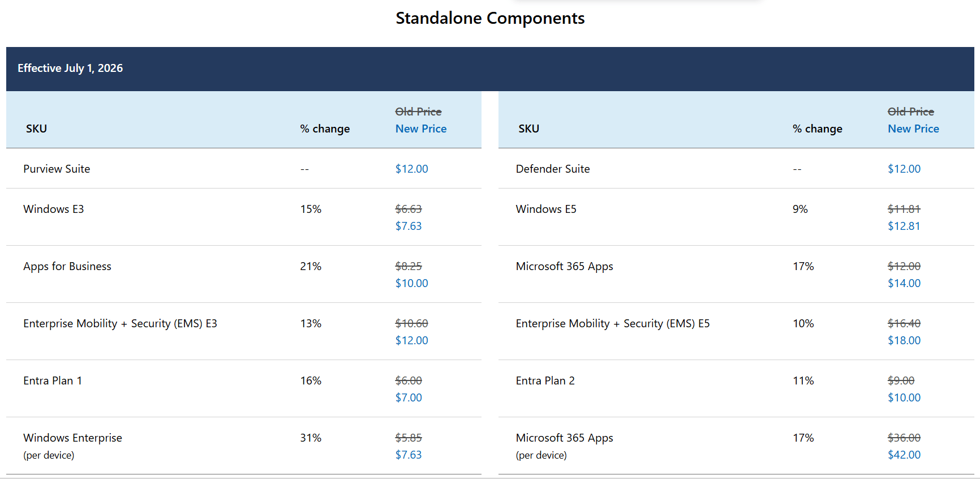Click the $36.00 old price
Viewport: 980px width, 479px height.
(x=904, y=438)
